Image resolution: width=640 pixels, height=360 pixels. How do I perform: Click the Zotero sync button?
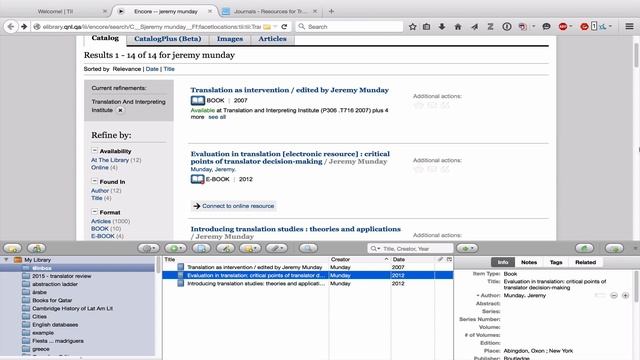pos(584,248)
